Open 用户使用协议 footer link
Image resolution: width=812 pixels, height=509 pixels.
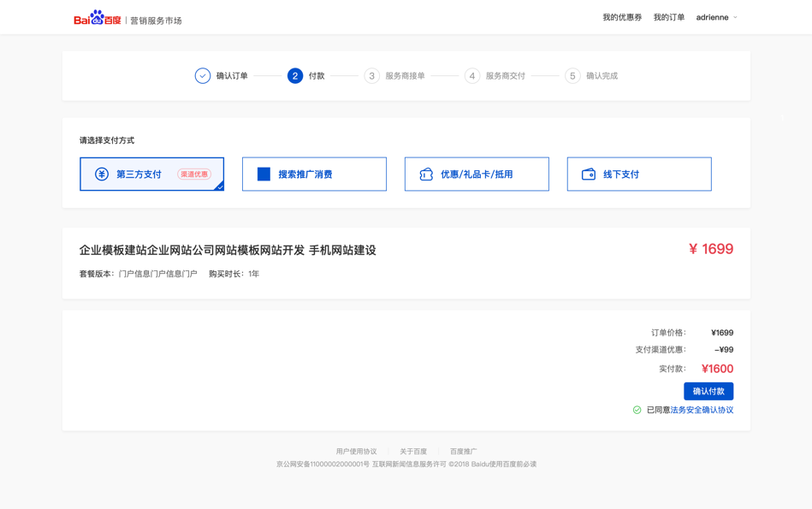356,451
